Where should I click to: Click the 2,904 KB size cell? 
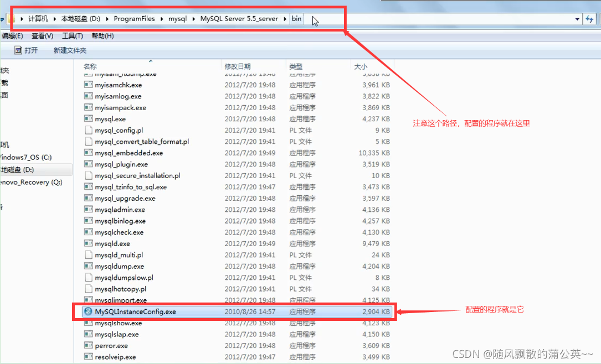coord(376,311)
